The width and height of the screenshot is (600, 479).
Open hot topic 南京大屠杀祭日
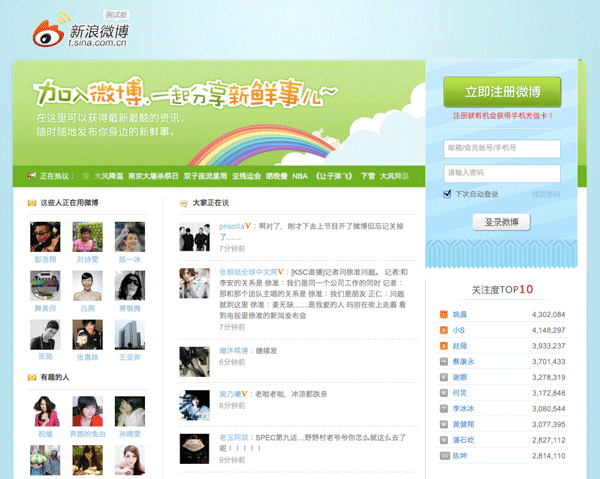(x=153, y=176)
